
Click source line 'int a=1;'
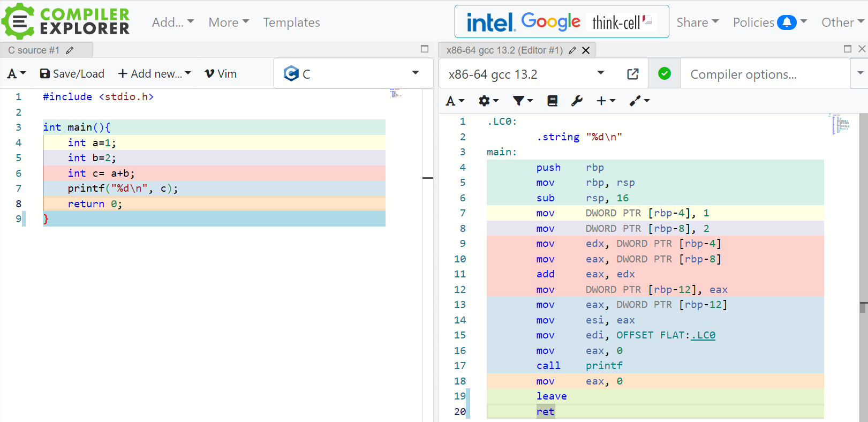92,142
